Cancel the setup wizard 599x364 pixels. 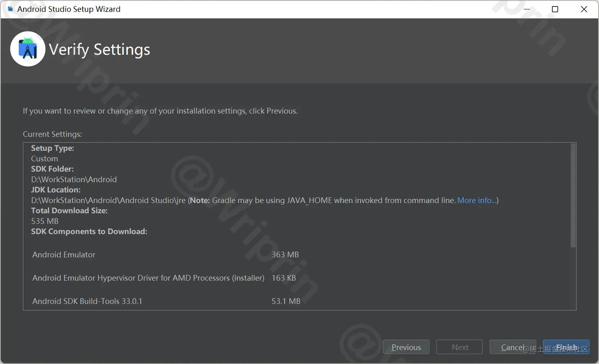point(512,347)
